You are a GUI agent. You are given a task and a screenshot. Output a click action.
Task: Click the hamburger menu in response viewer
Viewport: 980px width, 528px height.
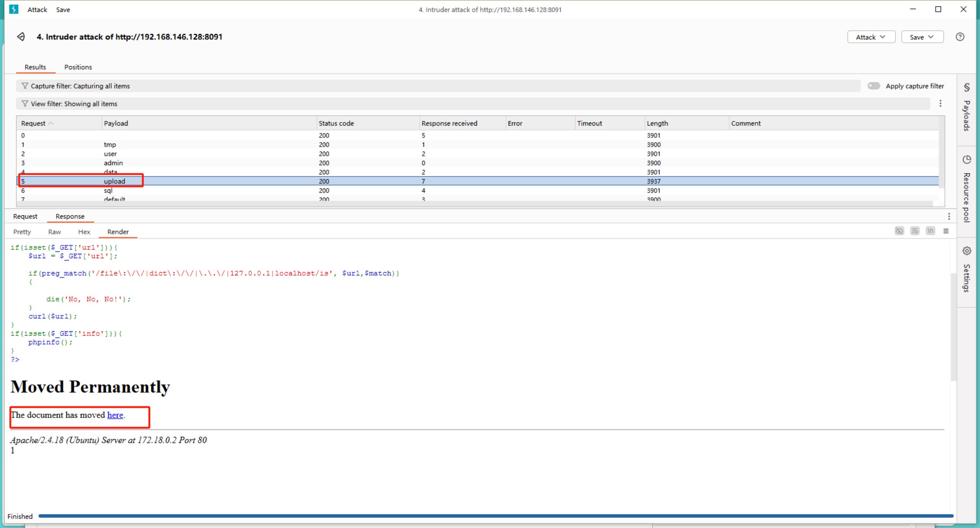(x=946, y=231)
